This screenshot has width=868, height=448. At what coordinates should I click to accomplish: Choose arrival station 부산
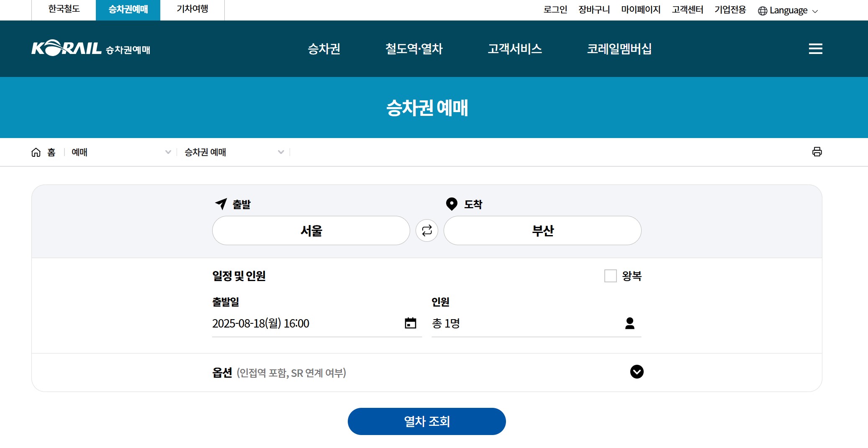542,230
